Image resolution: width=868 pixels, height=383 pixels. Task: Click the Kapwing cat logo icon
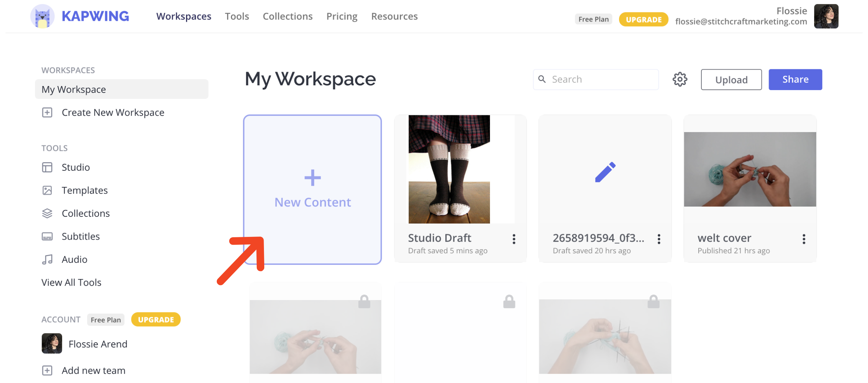click(x=42, y=16)
